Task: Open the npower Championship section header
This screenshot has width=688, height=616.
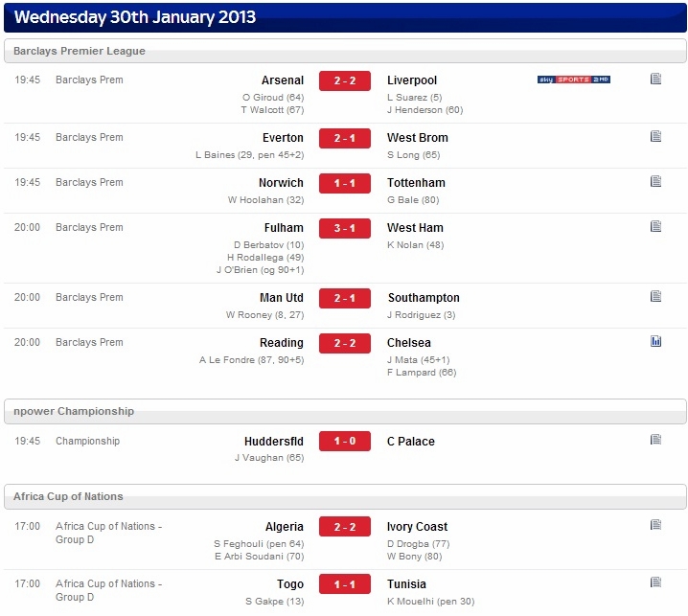Action: tap(345, 412)
